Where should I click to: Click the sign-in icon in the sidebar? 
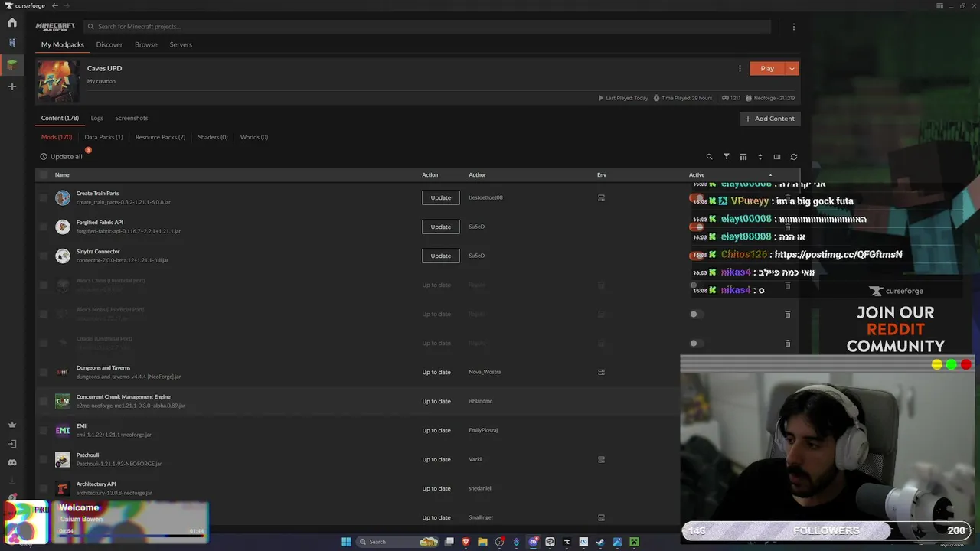(11, 444)
